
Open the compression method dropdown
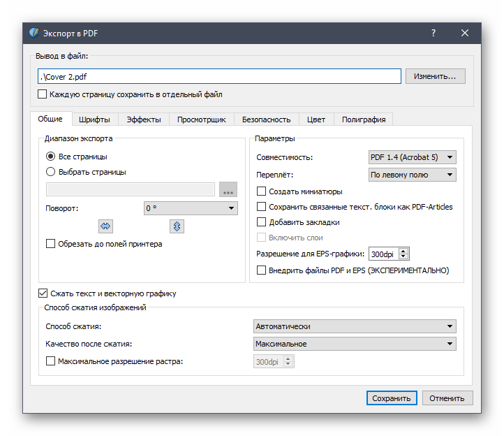(x=354, y=326)
